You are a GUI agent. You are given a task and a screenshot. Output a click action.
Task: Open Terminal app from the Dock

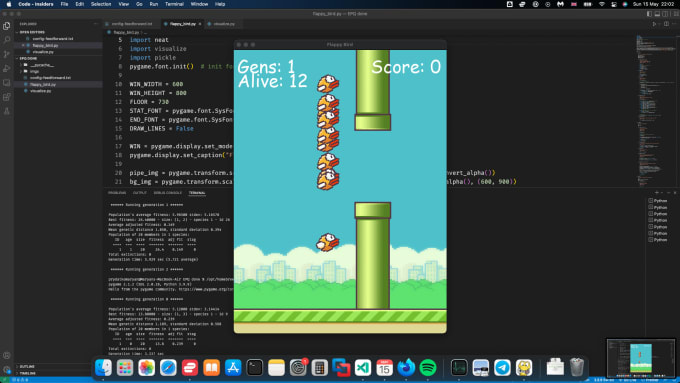coord(255,368)
